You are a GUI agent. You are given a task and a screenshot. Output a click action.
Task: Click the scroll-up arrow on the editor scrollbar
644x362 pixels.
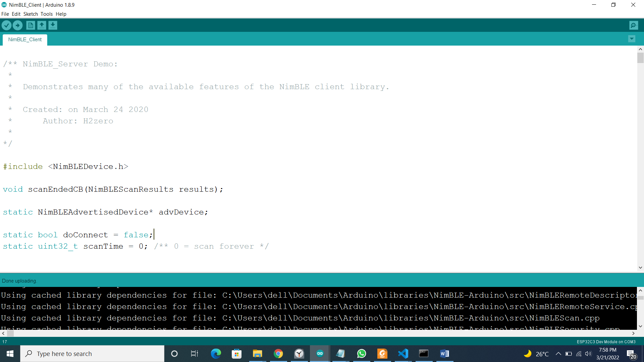coord(640,49)
